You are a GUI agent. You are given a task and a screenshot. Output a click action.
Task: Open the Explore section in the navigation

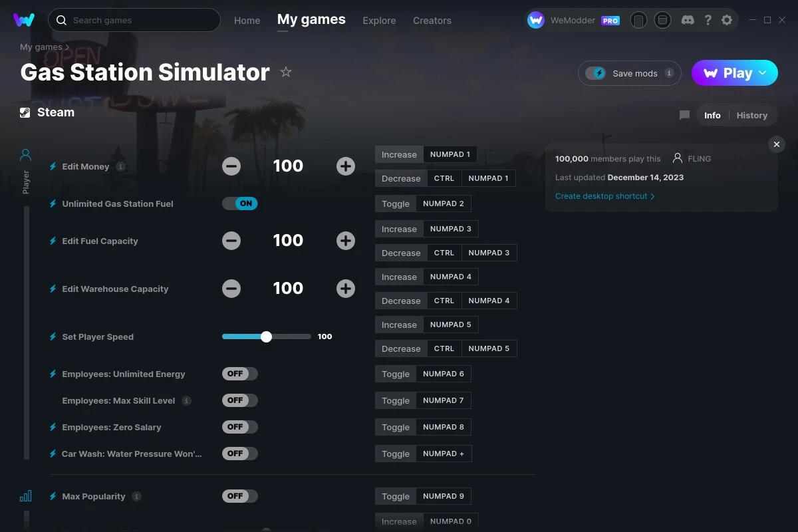pyautogui.click(x=379, y=21)
